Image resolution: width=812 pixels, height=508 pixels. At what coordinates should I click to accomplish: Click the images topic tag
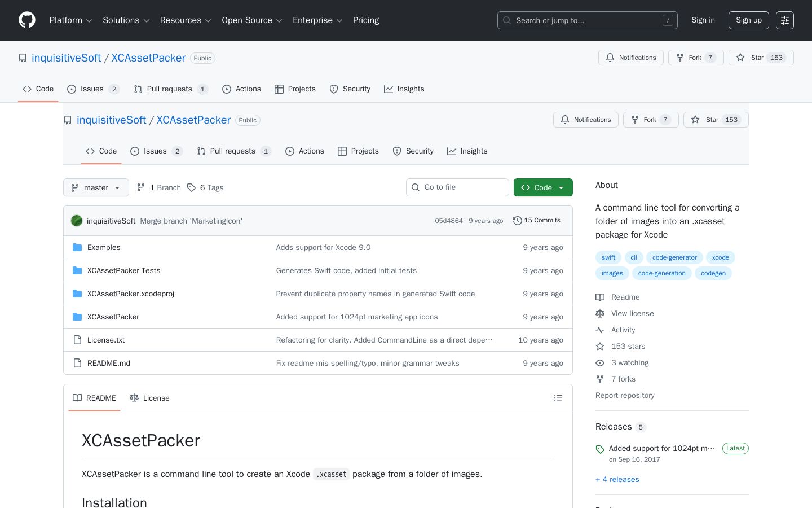[x=612, y=273]
